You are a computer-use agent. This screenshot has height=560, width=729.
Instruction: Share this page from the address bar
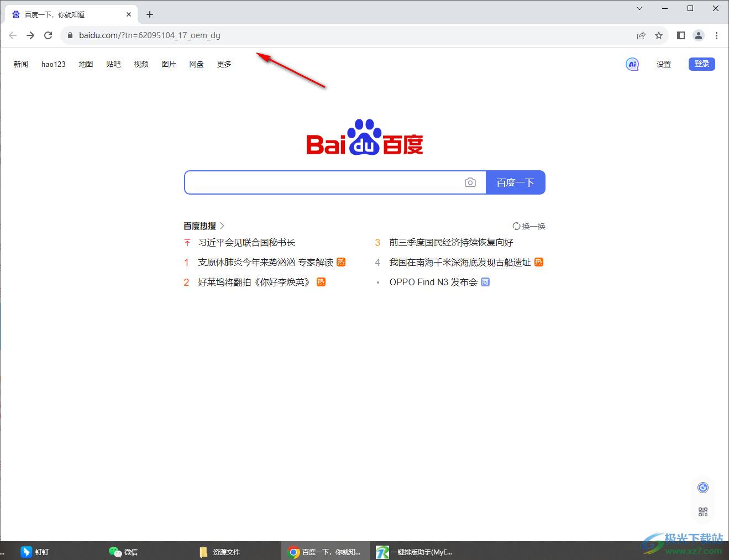point(641,35)
